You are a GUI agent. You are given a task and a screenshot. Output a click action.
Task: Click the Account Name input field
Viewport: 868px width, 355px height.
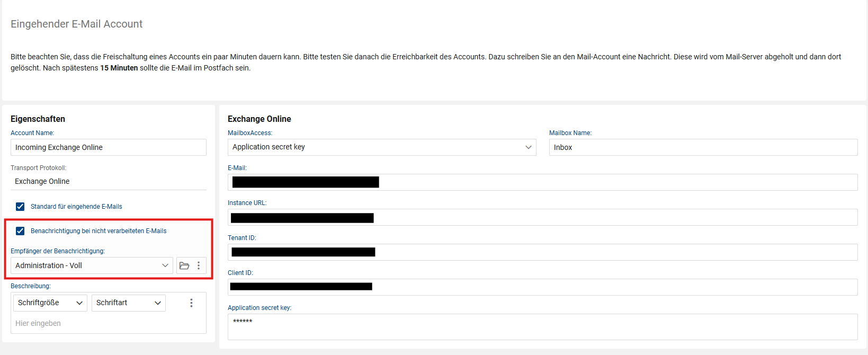109,147
